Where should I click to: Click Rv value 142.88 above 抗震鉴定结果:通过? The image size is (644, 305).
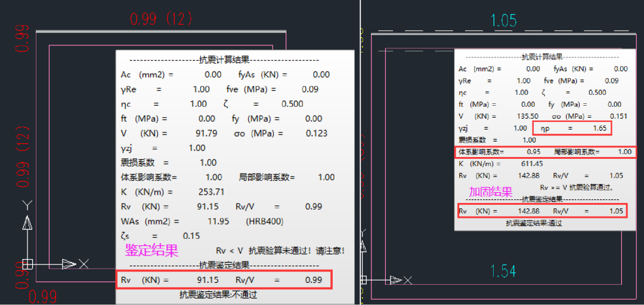click(528, 211)
